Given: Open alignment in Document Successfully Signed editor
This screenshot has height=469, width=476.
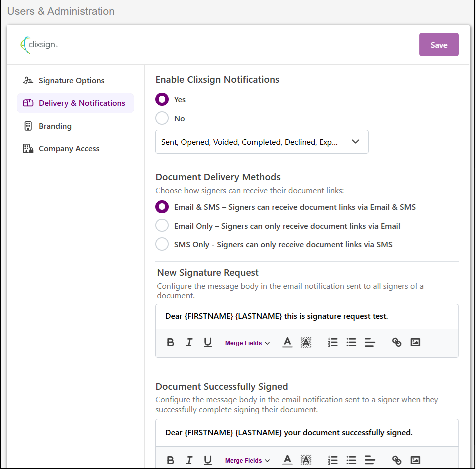Looking at the screenshot, I should pos(370,460).
